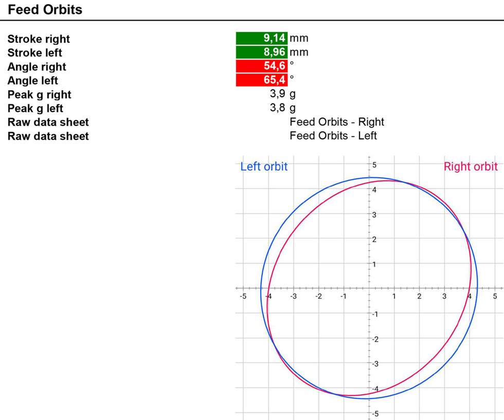Click the 5 label atop the vertical axis

[375, 165]
